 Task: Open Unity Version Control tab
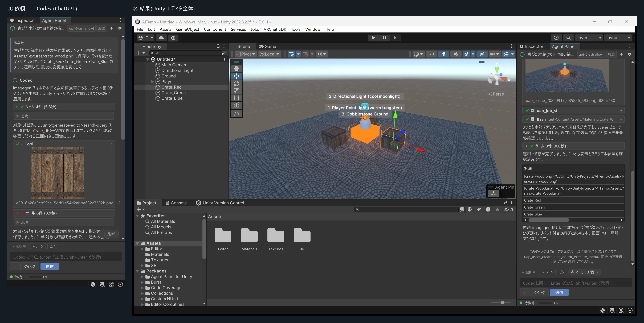click(x=220, y=203)
